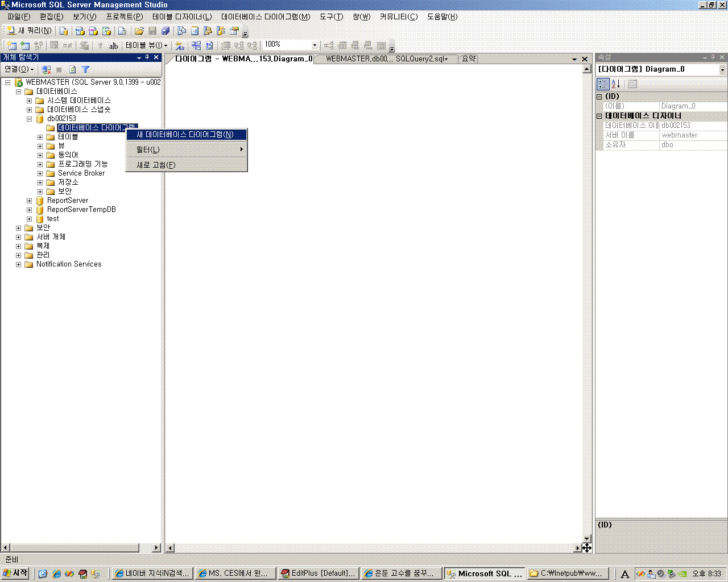Click the Disconnect icon in Object Explorer
The height and width of the screenshot is (582, 728).
click(47, 69)
